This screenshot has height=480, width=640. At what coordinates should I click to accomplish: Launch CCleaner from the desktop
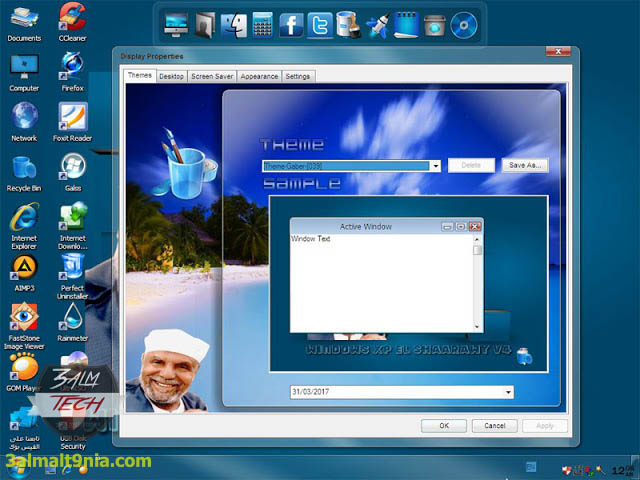point(72,22)
